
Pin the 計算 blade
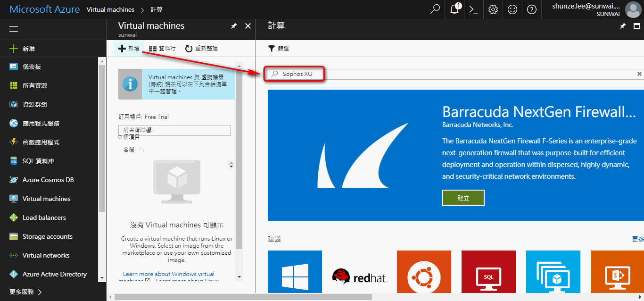point(623,26)
